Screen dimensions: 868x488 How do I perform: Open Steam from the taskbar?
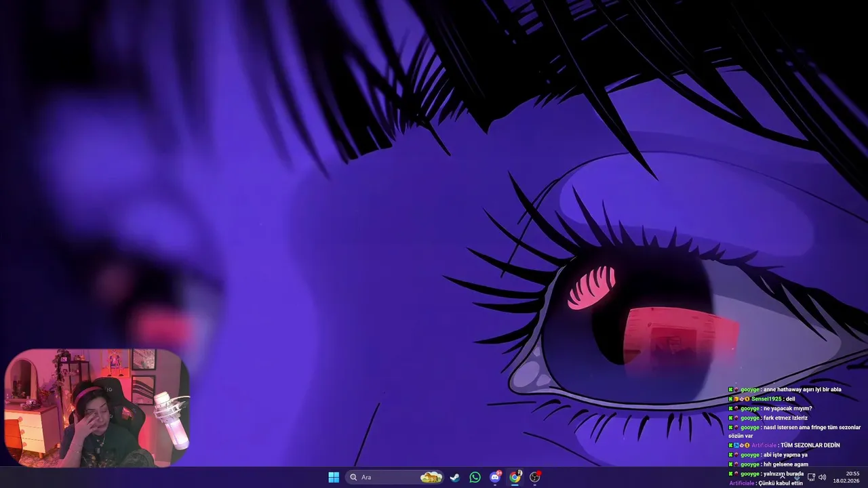(455, 477)
